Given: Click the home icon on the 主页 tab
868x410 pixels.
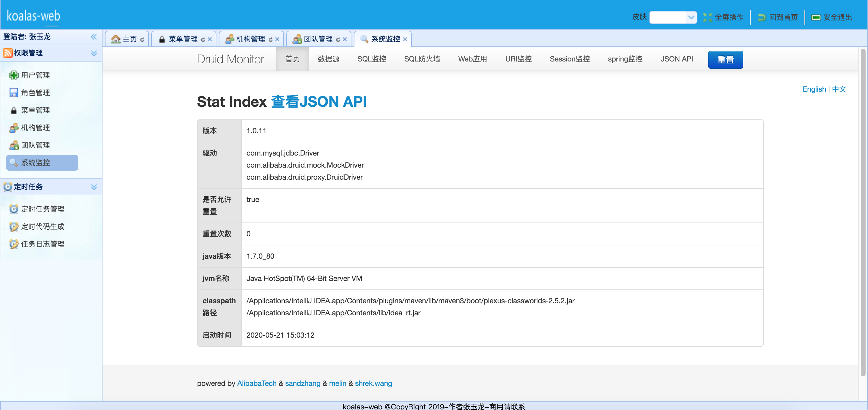Looking at the screenshot, I should click(115, 39).
